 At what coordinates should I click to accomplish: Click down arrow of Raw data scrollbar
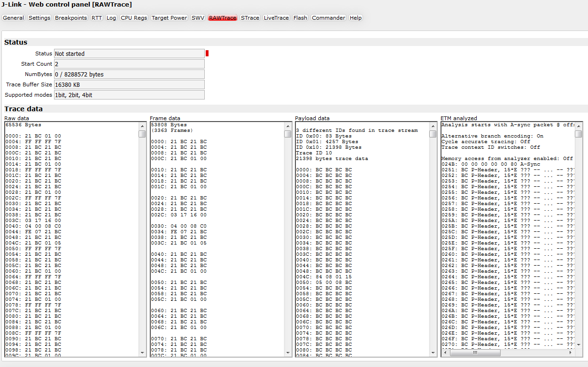coord(142,352)
